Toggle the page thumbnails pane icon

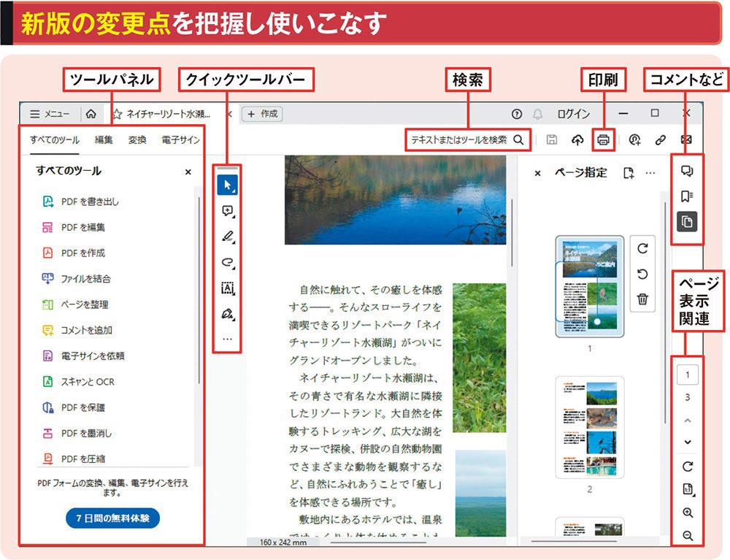(x=687, y=221)
